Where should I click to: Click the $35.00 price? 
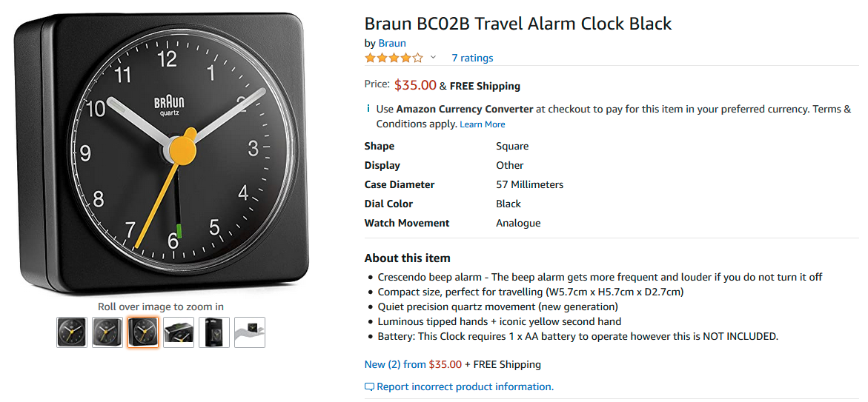415,85
